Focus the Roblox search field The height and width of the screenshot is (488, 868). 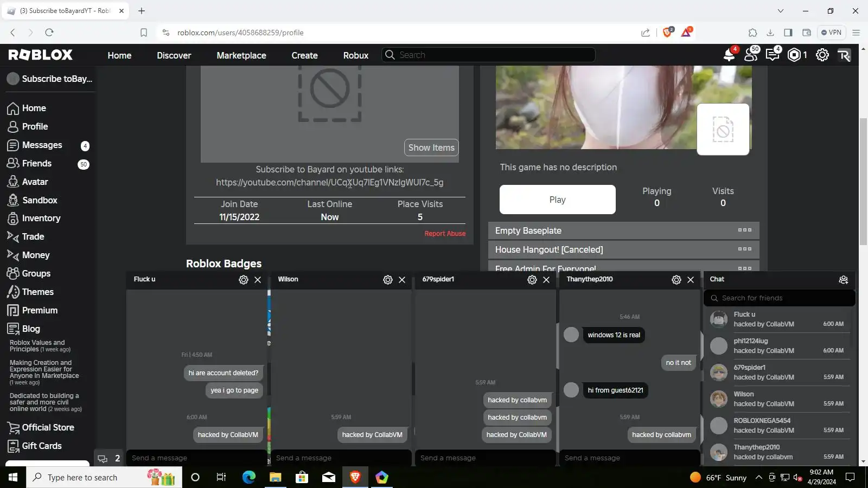coord(489,55)
